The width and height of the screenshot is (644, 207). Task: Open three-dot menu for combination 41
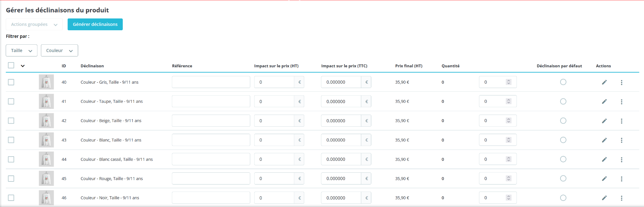coord(622,101)
